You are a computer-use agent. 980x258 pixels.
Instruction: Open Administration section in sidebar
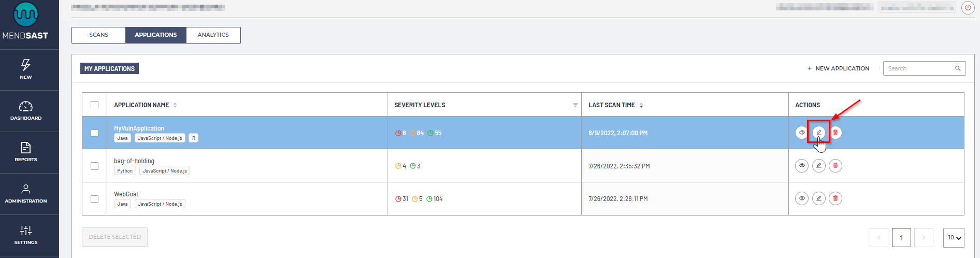coord(26,194)
